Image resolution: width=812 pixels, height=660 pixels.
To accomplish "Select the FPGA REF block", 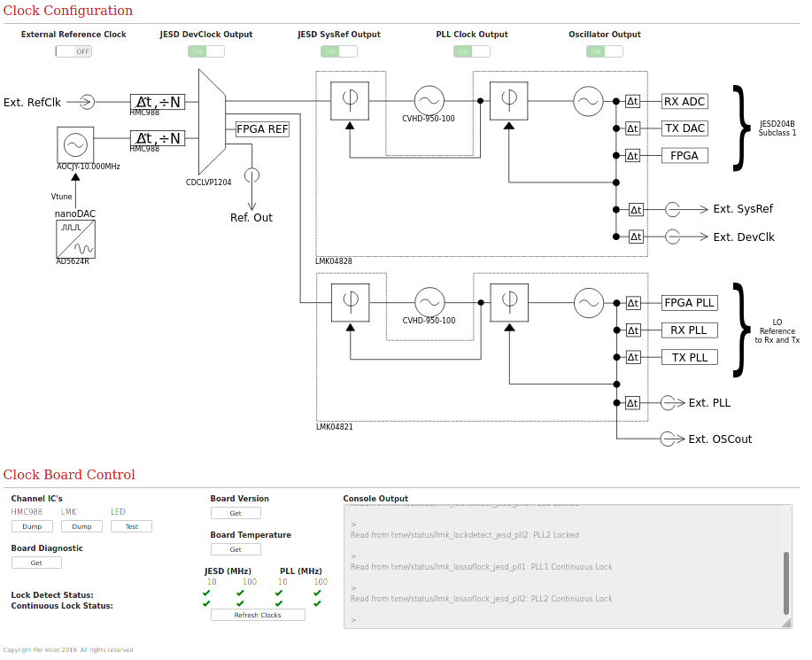I will [262, 129].
